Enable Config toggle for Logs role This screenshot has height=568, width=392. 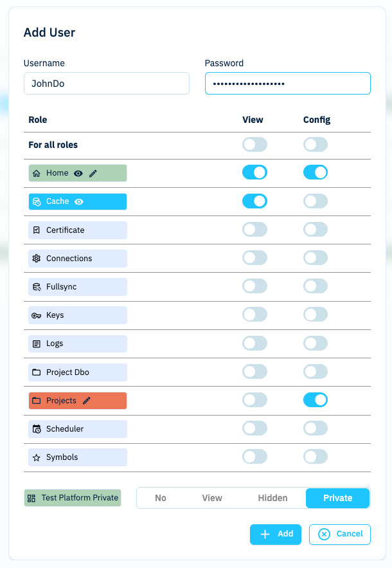(x=316, y=344)
